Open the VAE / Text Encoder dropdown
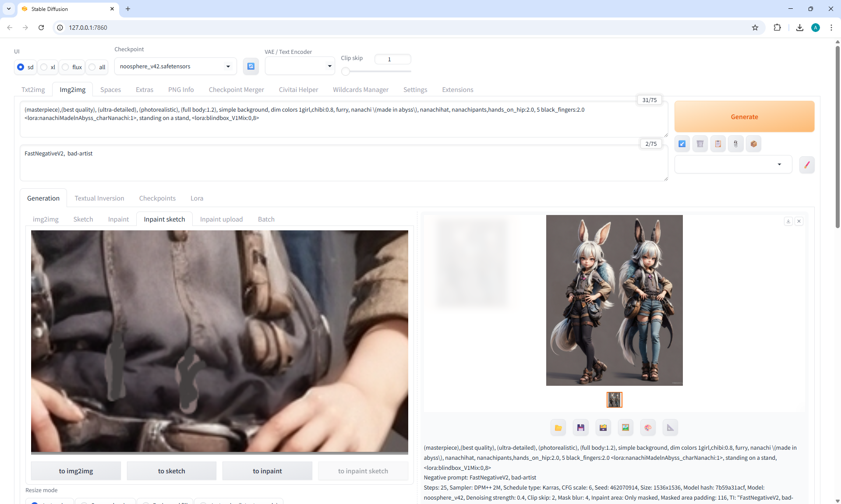Viewport: 841px width, 504px height. pos(300,66)
